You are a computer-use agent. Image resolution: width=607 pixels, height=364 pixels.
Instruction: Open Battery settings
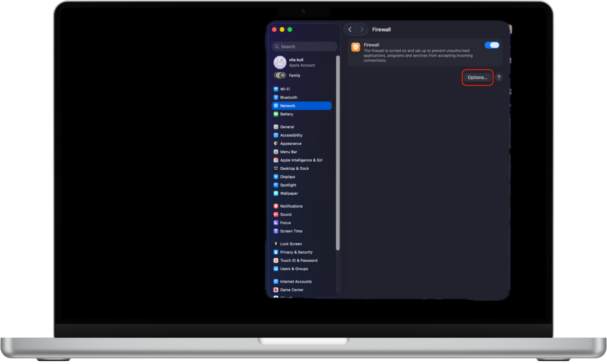287,114
